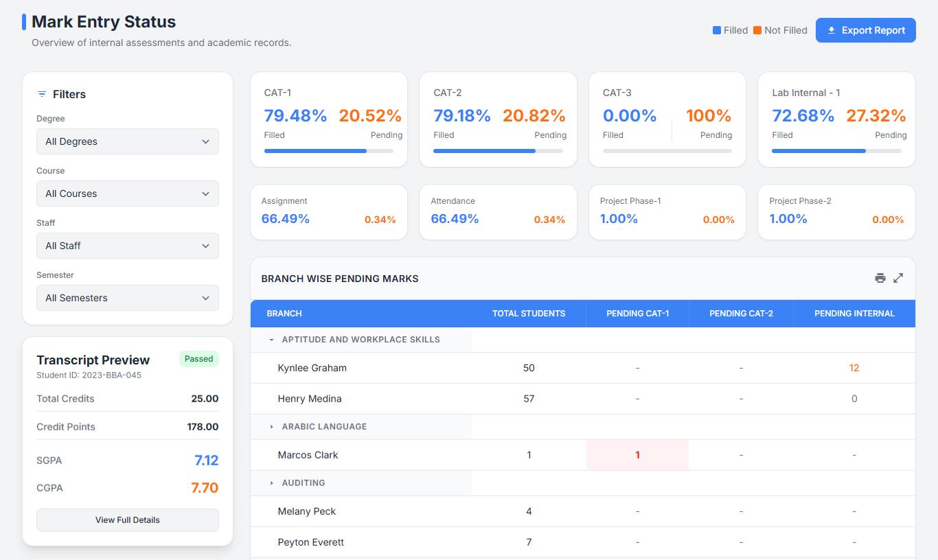Screen dimensions: 938x560
Task: Expand the Auditing branch group
Action: (272, 483)
